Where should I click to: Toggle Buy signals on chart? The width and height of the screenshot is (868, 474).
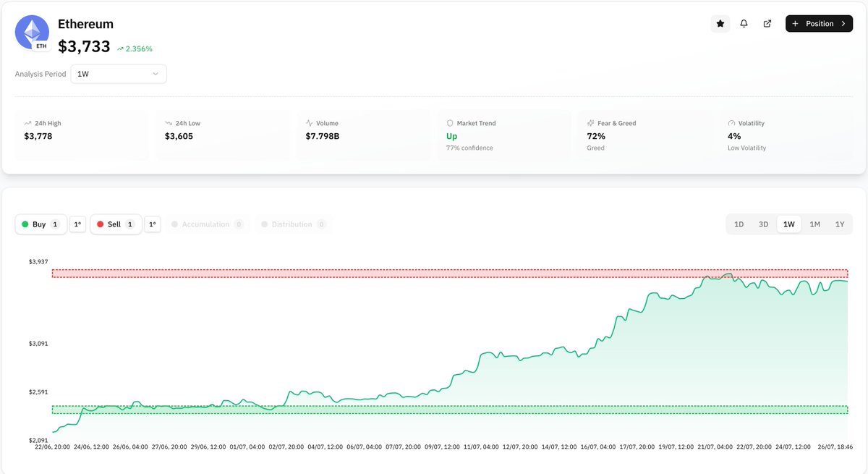41,224
